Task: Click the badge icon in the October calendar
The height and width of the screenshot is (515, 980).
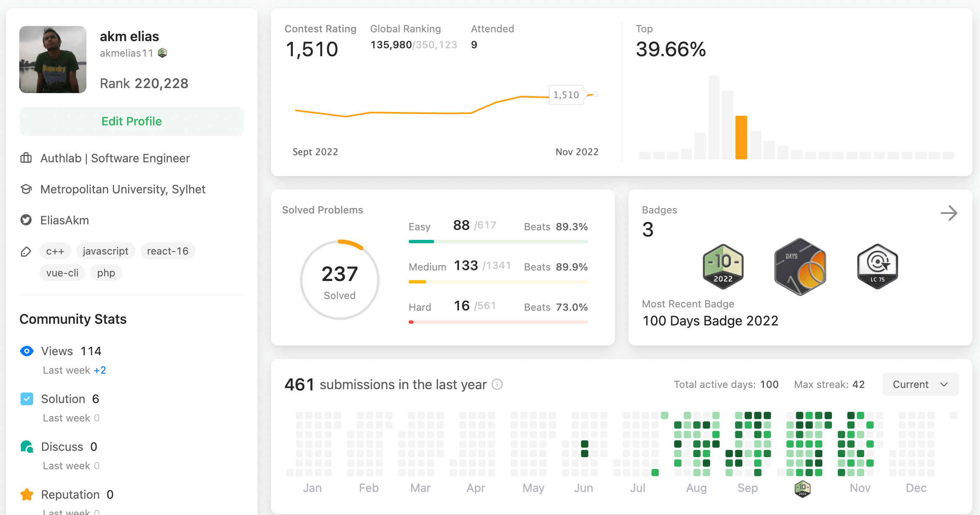Action: (x=802, y=489)
